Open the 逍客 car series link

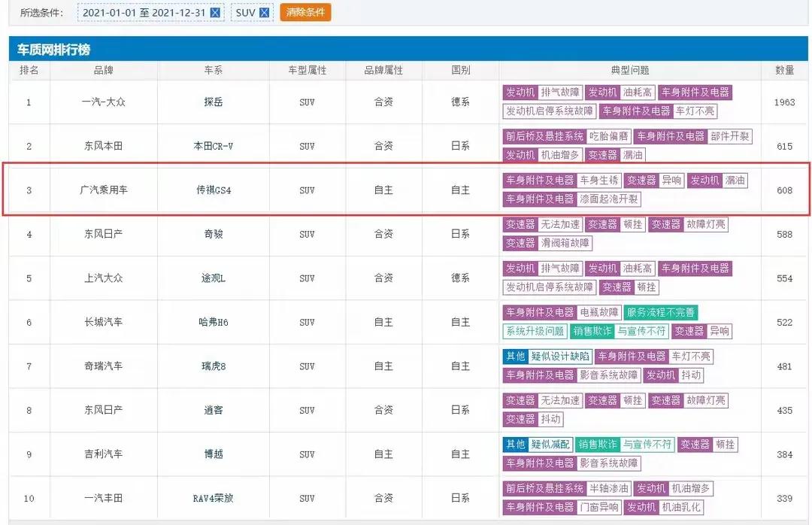point(213,410)
